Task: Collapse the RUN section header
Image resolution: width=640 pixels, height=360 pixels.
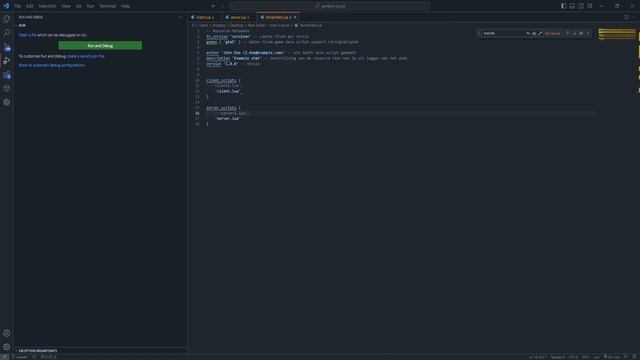Action: click(x=100, y=25)
